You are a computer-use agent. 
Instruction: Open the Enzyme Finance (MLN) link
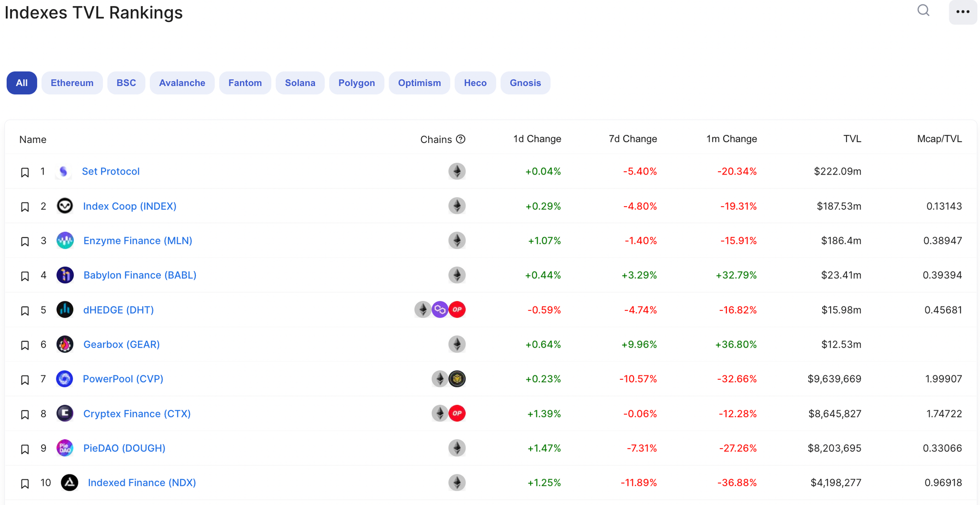[138, 241]
